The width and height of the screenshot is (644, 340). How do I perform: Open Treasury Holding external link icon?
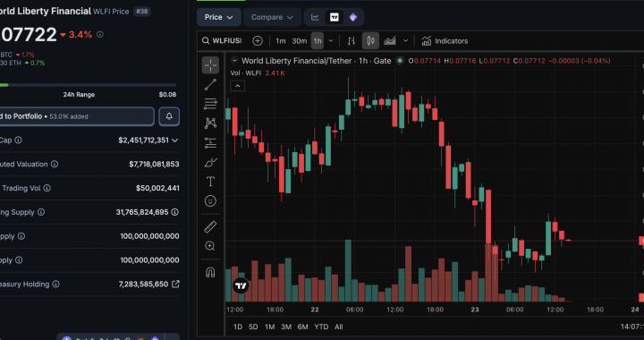(x=175, y=284)
